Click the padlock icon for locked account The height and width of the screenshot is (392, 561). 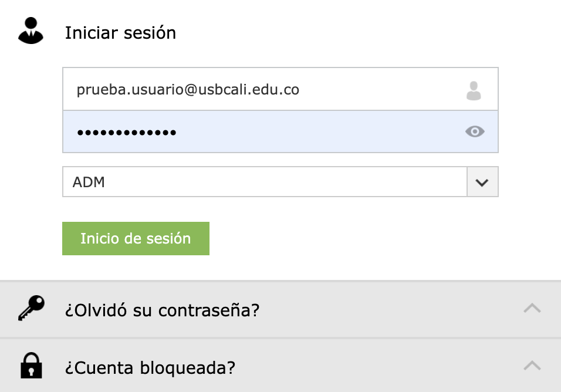point(31,367)
